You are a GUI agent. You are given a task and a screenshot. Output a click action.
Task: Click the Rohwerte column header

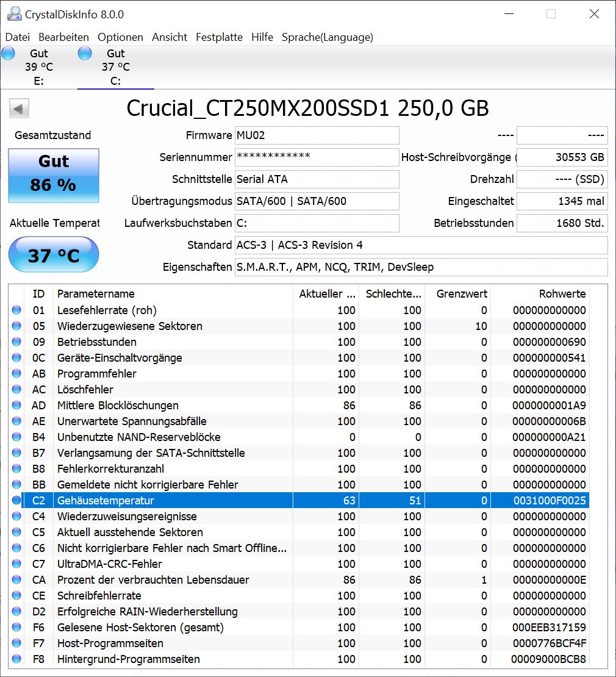point(540,293)
